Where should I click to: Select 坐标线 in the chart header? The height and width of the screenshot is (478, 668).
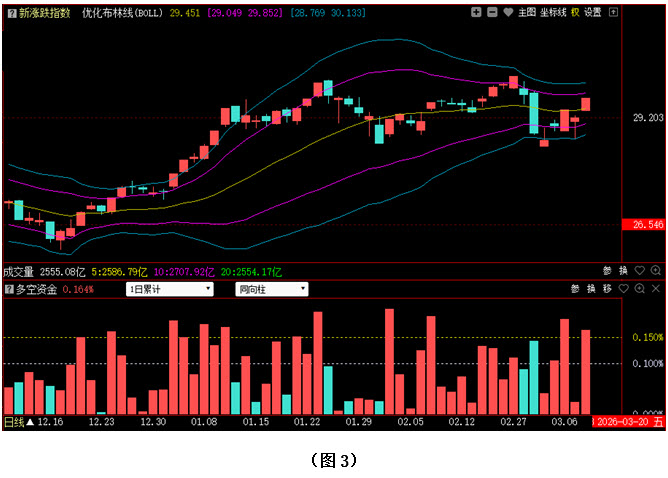[x=552, y=13]
